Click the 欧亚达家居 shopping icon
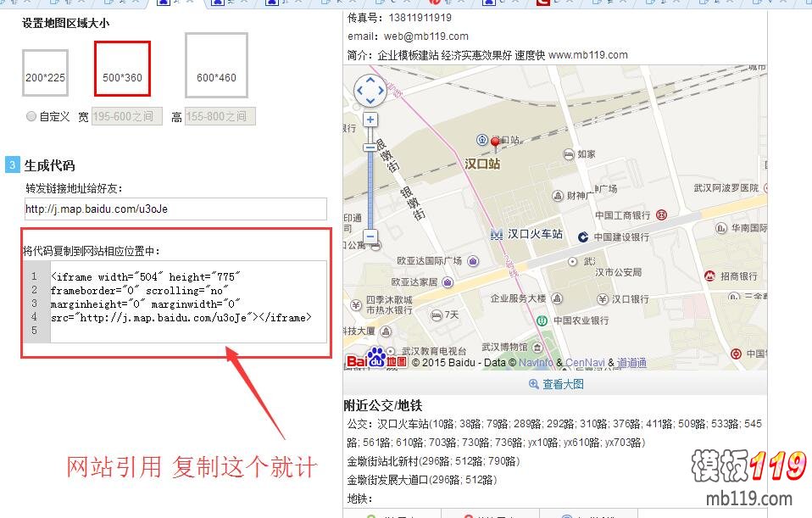The image size is (812, 518). pos(448,282)
